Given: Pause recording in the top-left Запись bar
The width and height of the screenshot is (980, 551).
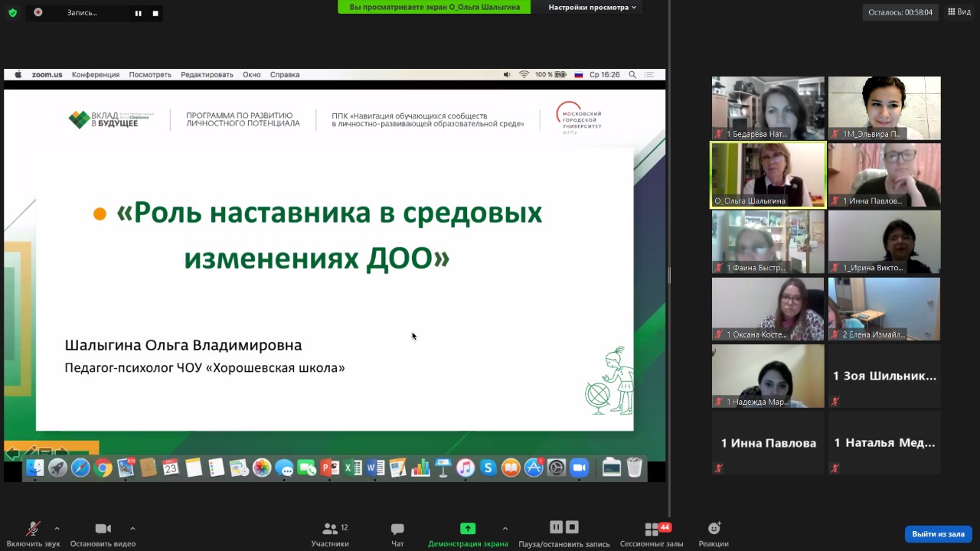Looking at the screenshot, I should tap(139, 13).
